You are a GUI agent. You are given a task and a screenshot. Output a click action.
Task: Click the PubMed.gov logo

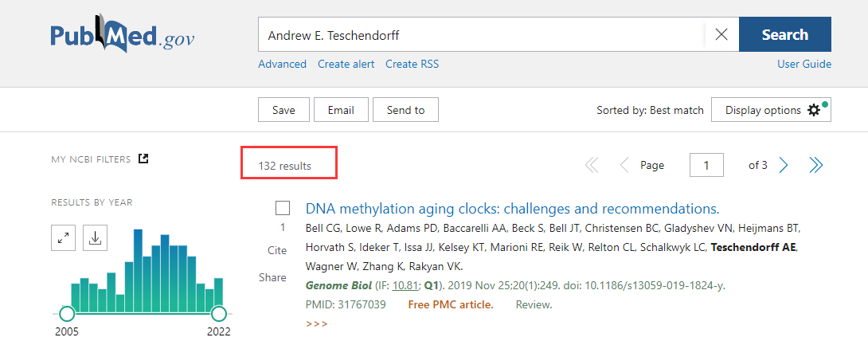click(123, 37)
